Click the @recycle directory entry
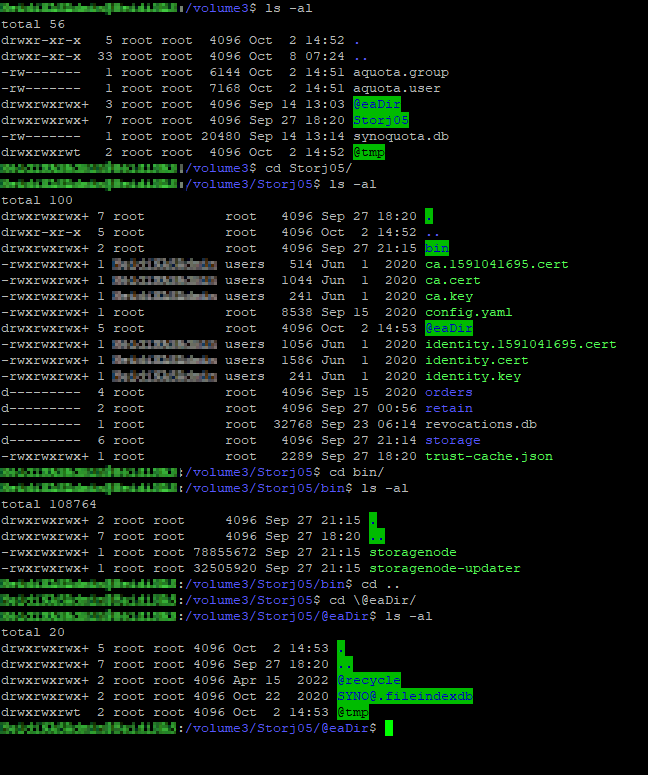Viewport: 648px width, 775px height. pos(368,680)
